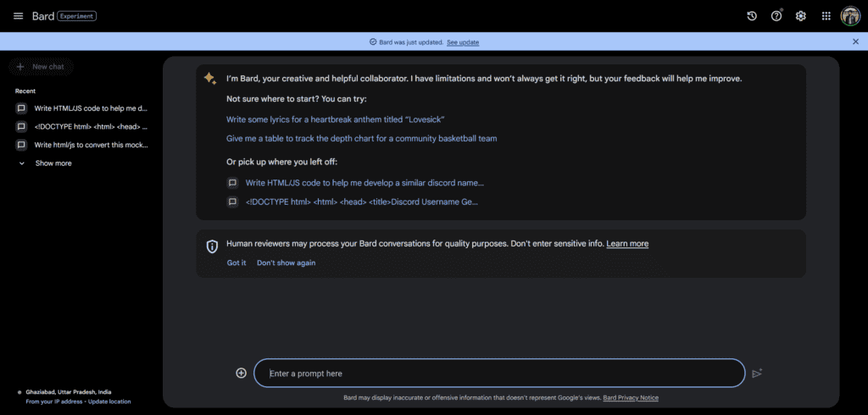Image resolution: width=868 pixels, height=415 pixels.
Task: Open Bard activity history icon
Action: coord(751,16)
